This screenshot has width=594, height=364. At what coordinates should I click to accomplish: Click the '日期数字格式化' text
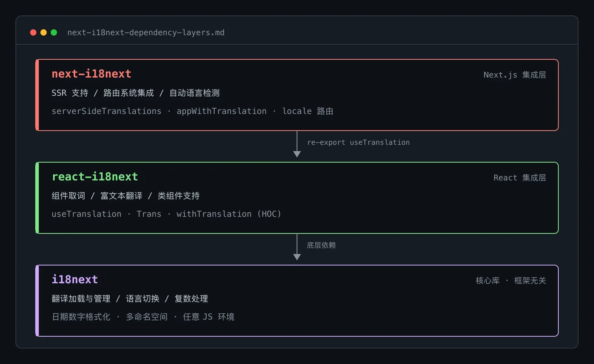tap(81, 317)
